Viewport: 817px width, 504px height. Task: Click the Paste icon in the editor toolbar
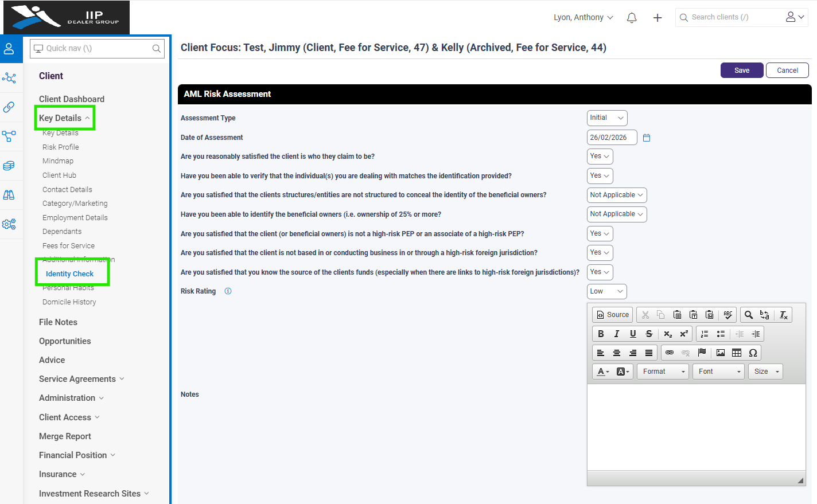click(677, 315)
